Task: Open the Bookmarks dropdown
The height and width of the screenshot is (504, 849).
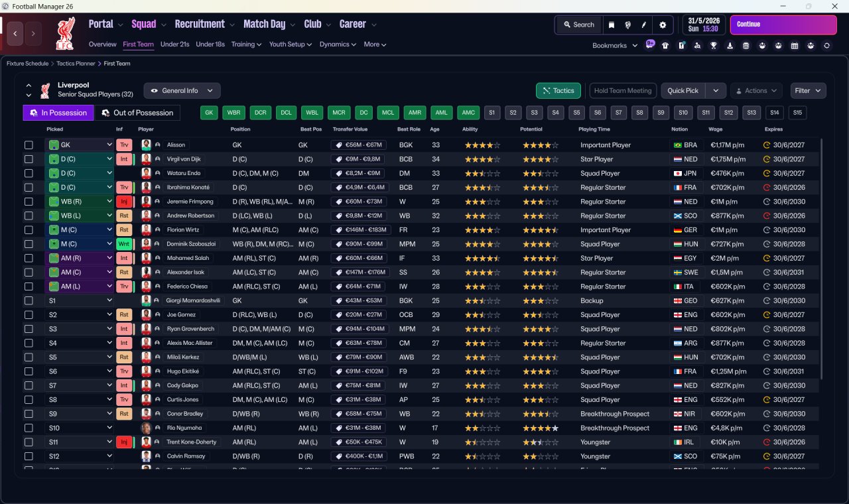Action: pyautogui.click(x=615, y=46)
